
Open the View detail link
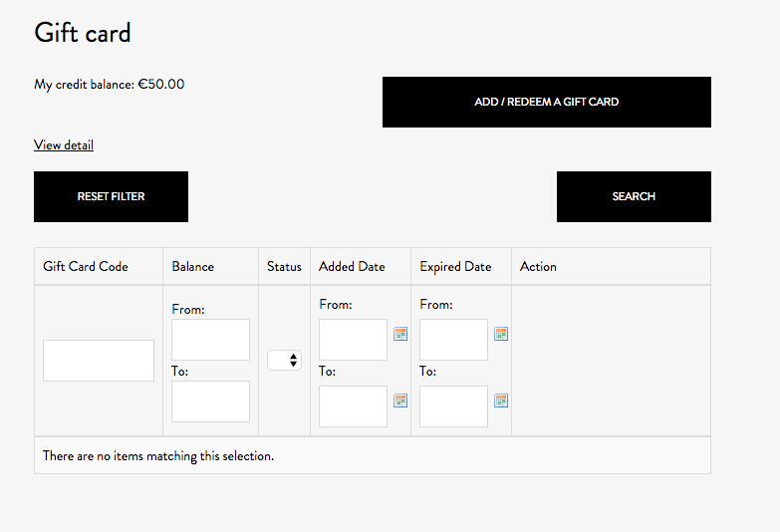click(64, 144)
